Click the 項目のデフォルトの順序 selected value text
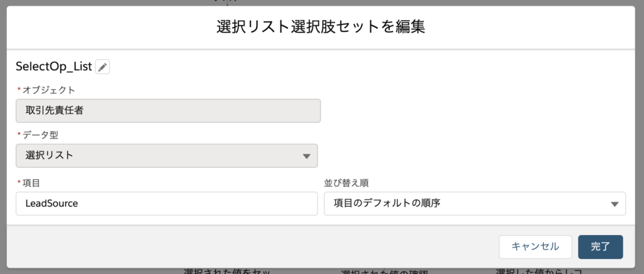644x274 pixels. 387,203
